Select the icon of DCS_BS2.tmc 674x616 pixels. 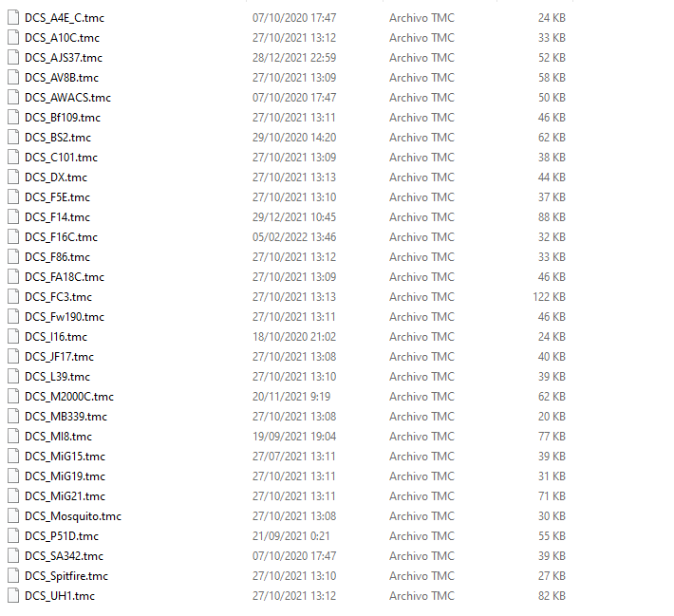coord(13,137)
